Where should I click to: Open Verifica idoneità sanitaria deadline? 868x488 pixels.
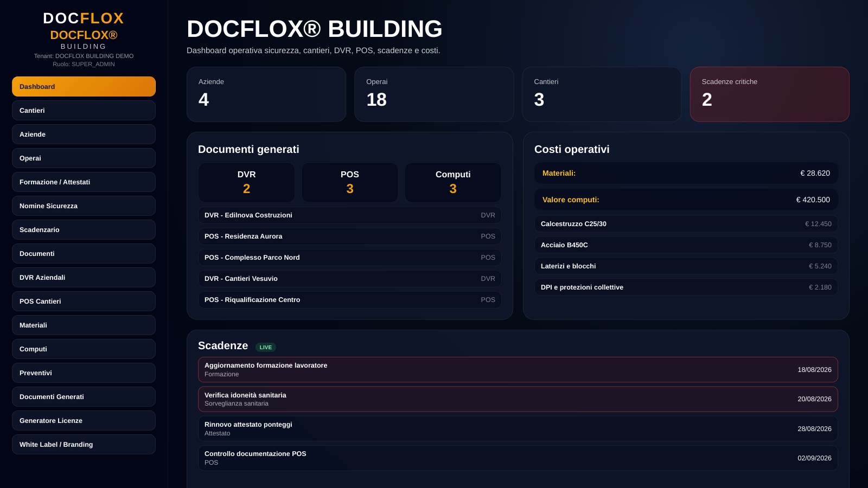518,399
